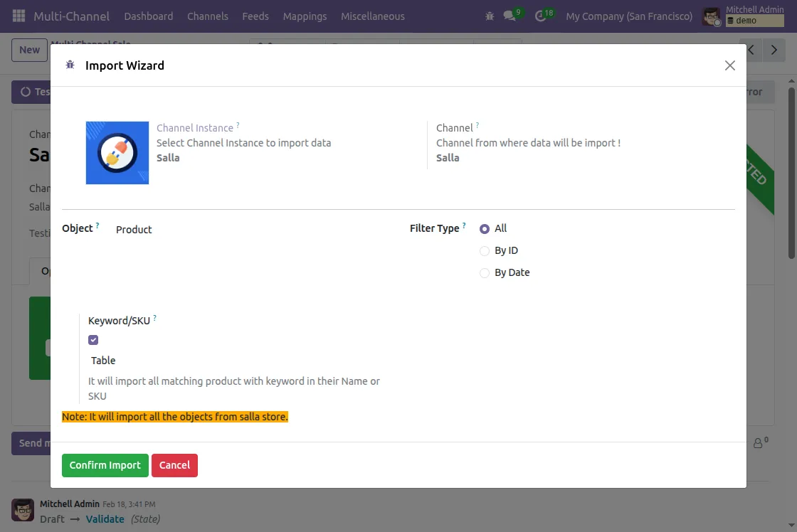
Task: Click the 'Select Channel Instance to import data' text
Action: (243, 143)
